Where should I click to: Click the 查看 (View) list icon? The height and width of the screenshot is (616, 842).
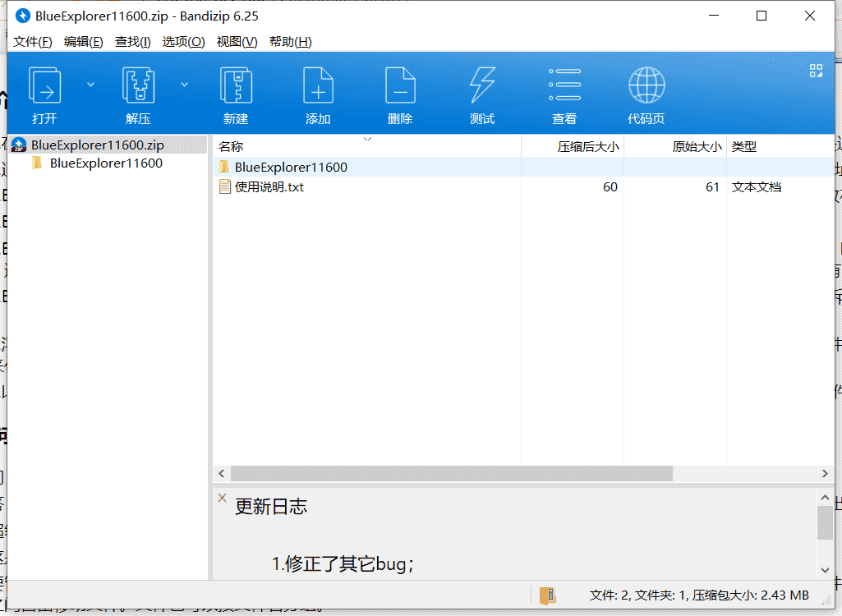(x=564, y=85)
